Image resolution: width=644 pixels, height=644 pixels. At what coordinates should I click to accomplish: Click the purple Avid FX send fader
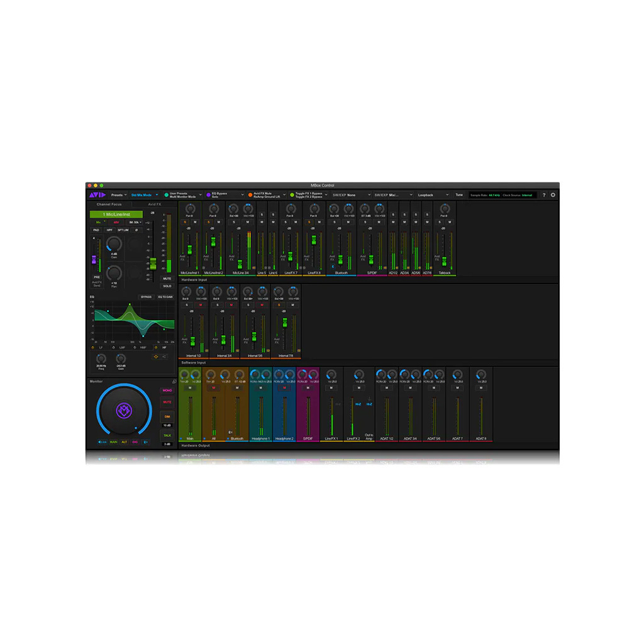(x=94, y=260)
